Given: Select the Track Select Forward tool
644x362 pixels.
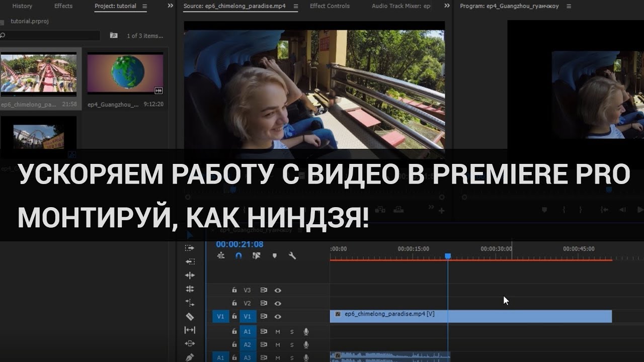Looking at the screenshot, I should (190, 248).
